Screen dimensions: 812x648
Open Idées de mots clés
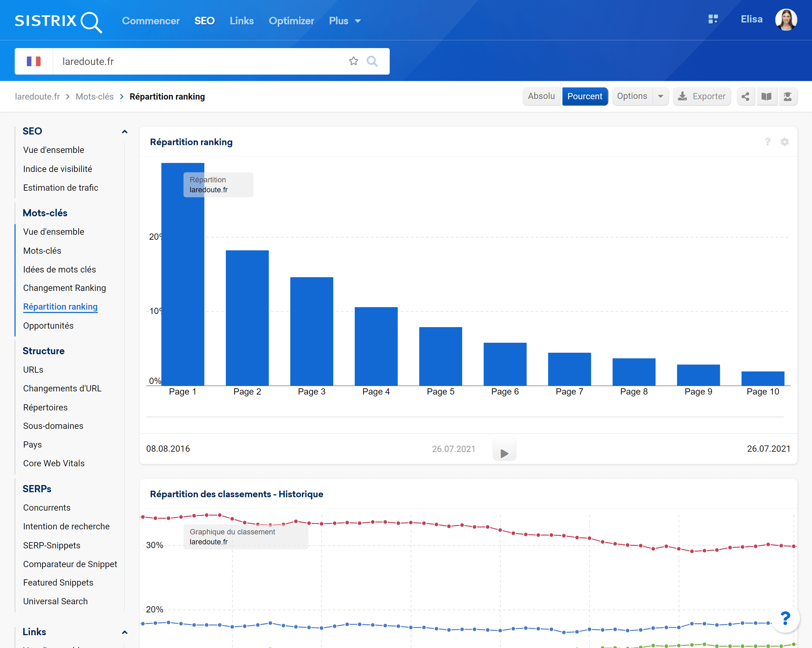tap(60, 270)
